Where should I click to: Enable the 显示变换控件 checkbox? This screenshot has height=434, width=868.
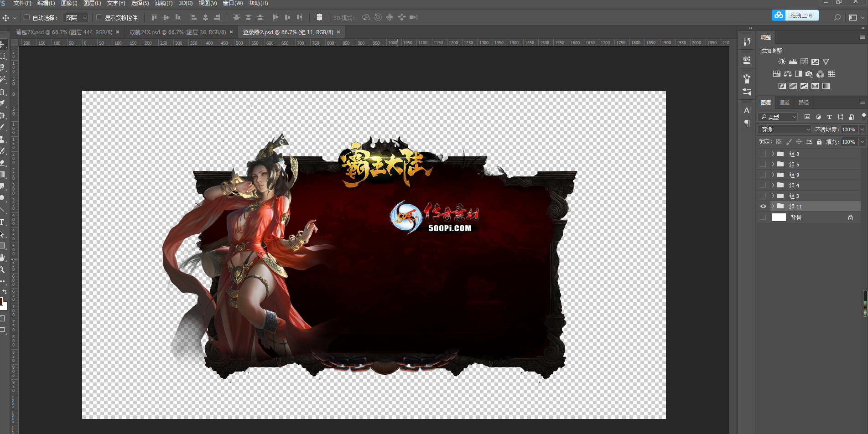point(99,17)
